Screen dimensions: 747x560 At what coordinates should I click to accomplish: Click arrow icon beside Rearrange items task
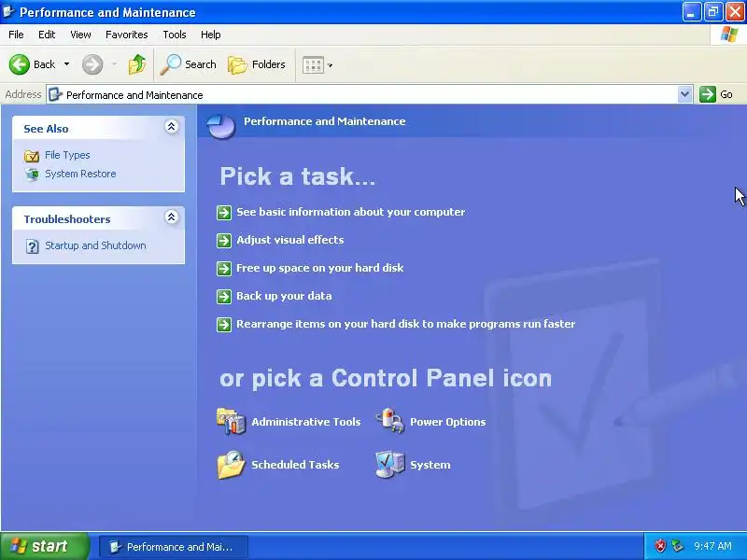tap(224, 325)
